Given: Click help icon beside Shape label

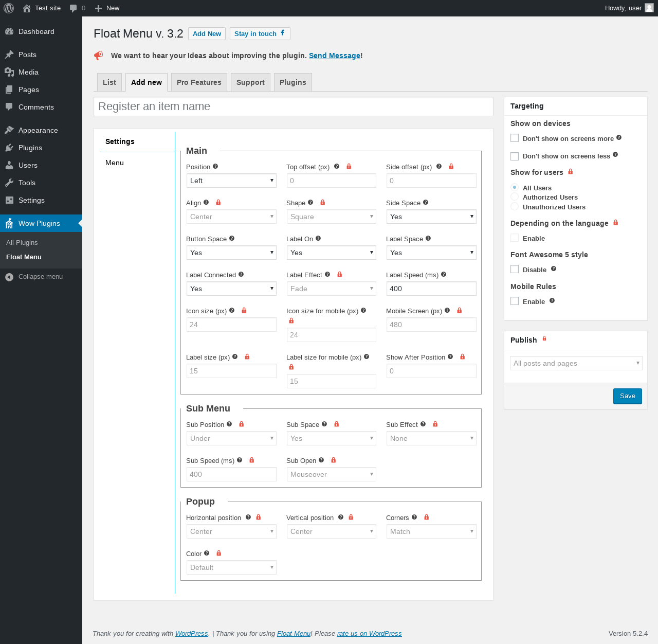Looking at the screenshot, I should [x=310, y=202].
